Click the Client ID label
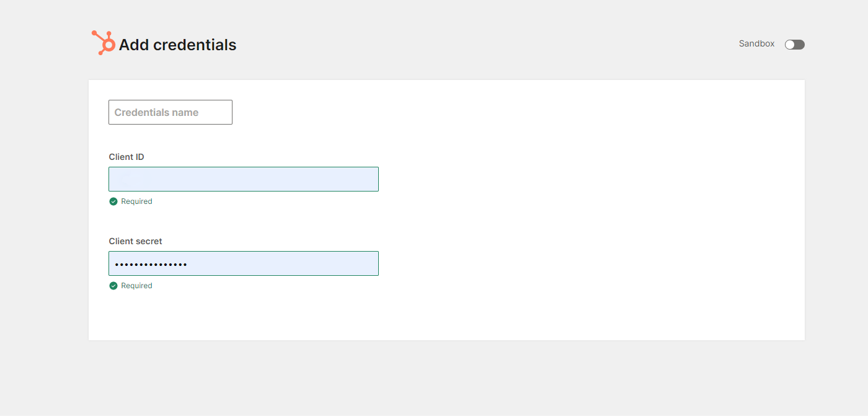868x419 pixels. pos(126,157)
